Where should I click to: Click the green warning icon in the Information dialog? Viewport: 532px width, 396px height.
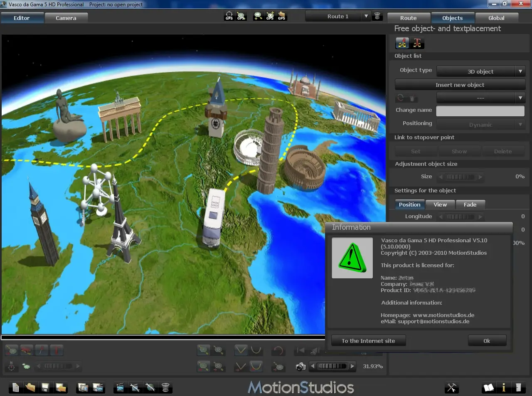click(352, 258)
